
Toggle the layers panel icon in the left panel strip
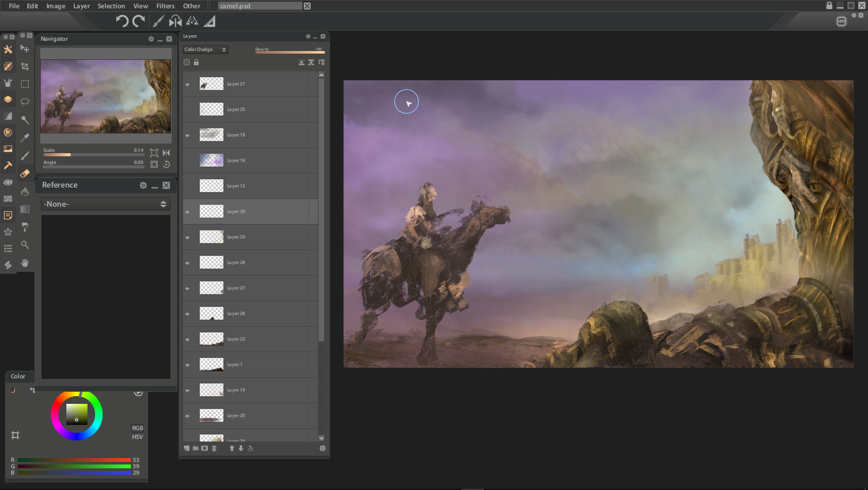point(8,100)
